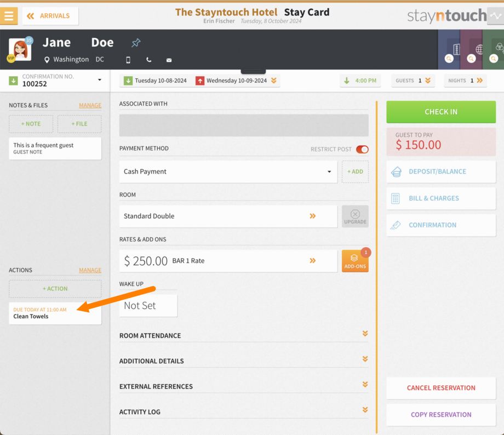This screenshot has width=504, height=435.
Task: Click the email envelope icon
Action: click(x=169, y=60)
